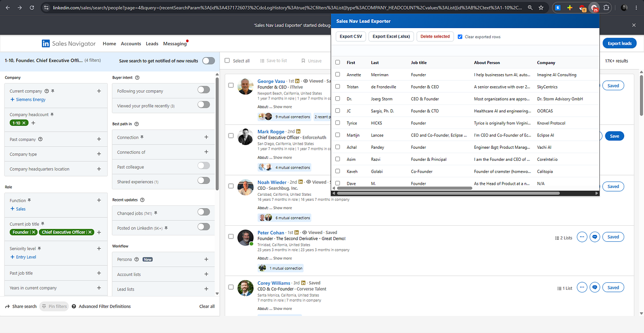Click the Share search arrow icon
Image resolution: width=644 pixels, height=333 pixels.
pos(7,306)
